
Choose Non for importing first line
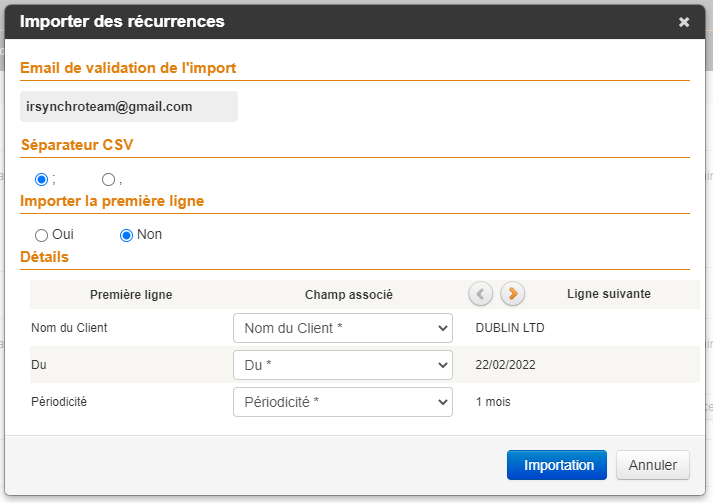[126, 235]
